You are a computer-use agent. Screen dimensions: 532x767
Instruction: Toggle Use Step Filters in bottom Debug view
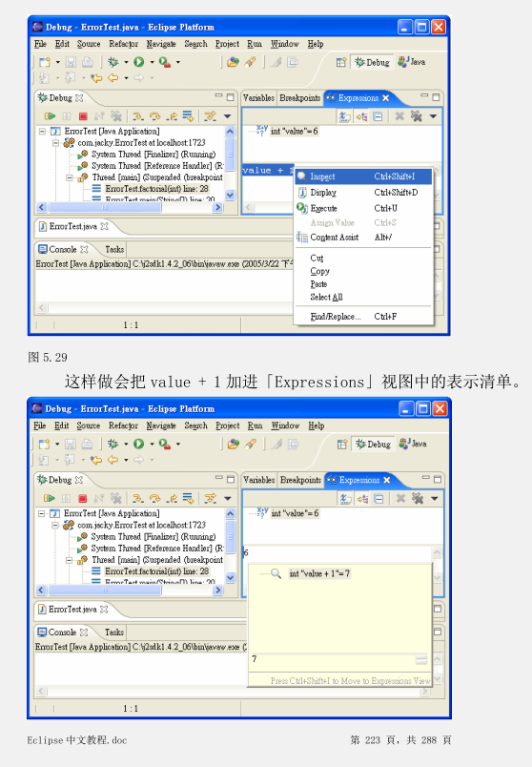click(x=211, y=498)
